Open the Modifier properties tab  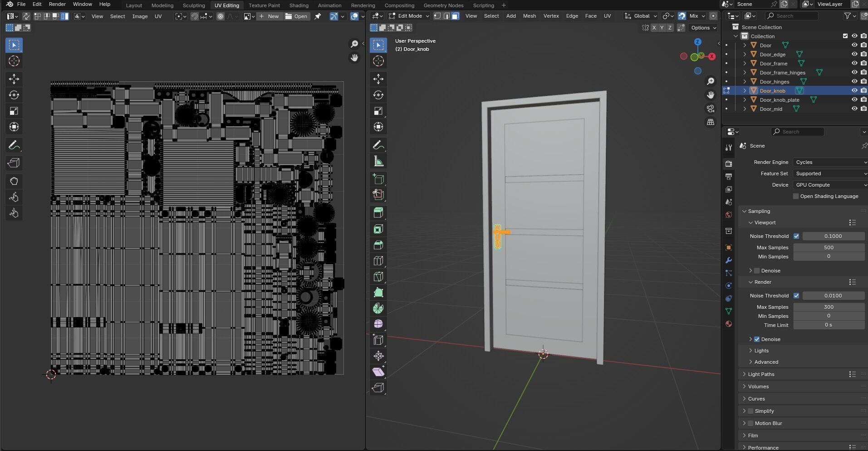(x=729, y=260)
